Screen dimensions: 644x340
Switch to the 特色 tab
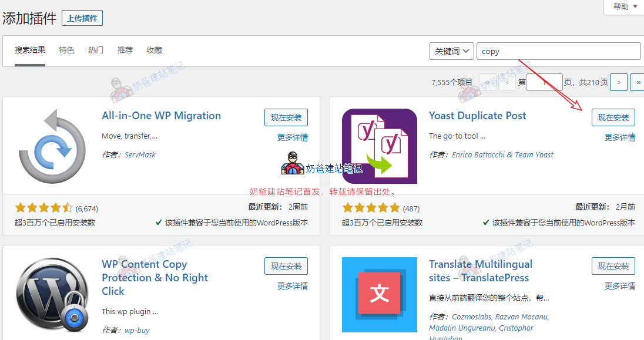tap(66, 50)
